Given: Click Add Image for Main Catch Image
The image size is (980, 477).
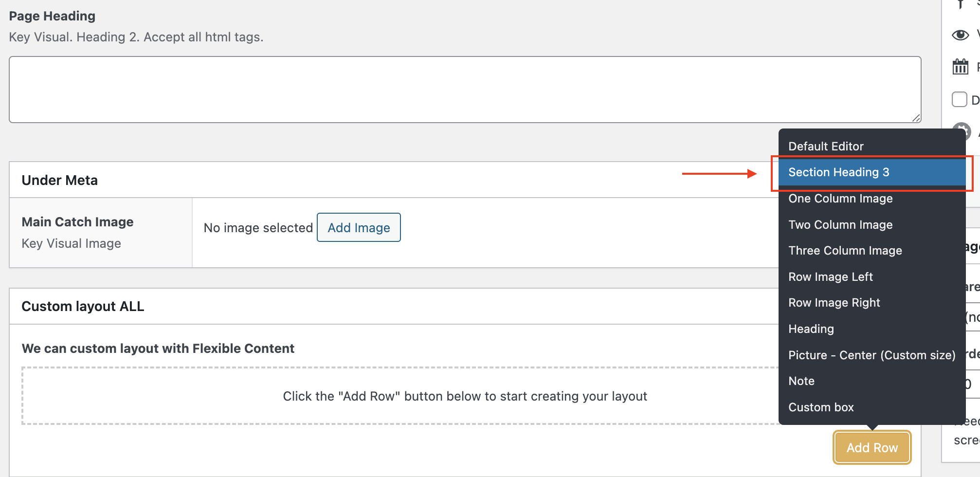Looking at the screenshot, I should [x=359, y=228].
